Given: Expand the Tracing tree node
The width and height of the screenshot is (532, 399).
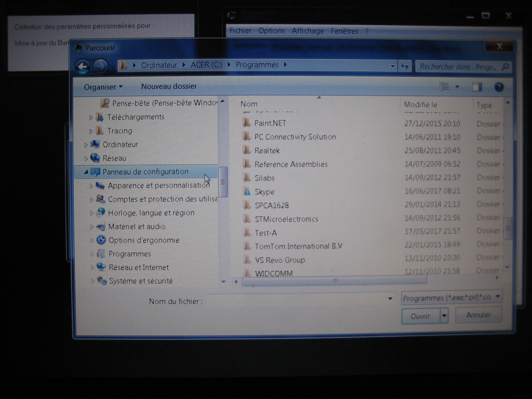Looking at the screenshot, I should [91, 131].
